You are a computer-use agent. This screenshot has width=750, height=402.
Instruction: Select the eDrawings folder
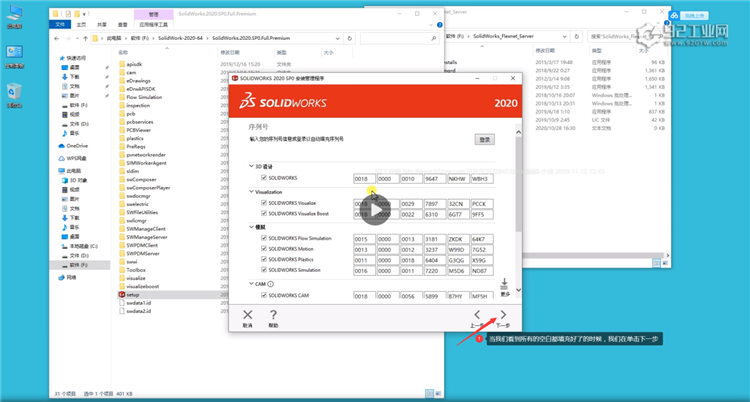point(138,80)
